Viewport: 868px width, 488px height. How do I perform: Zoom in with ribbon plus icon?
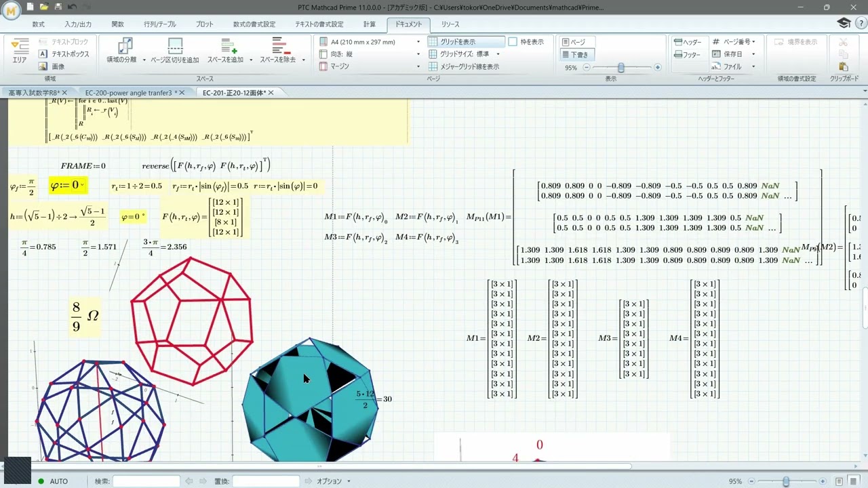[x=657, y=68]
